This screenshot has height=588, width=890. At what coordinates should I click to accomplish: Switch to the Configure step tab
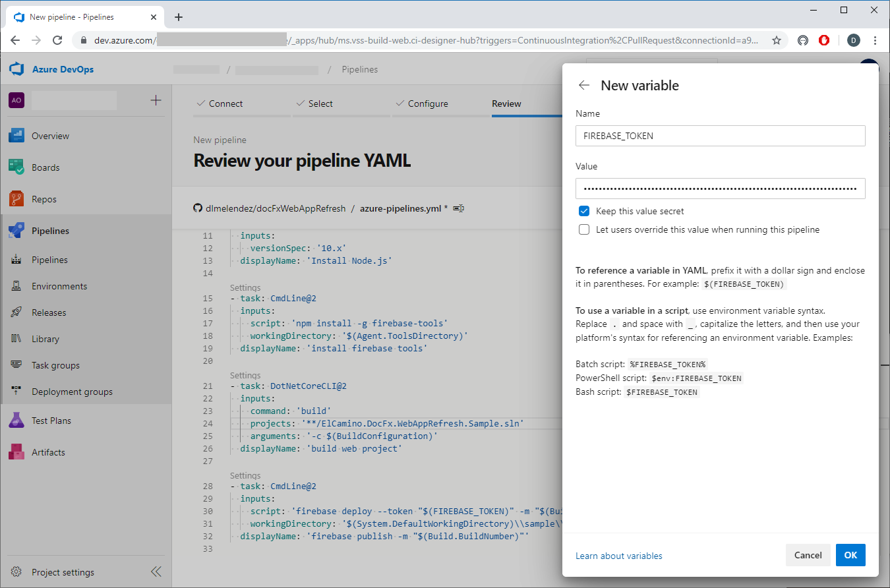[x=427, y=103]
